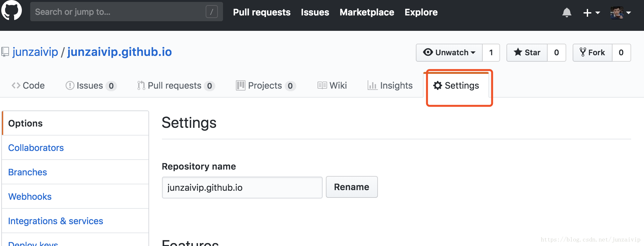Click the star icon on Star button
This screenshot has height=246, width=644.
(518, 52)
